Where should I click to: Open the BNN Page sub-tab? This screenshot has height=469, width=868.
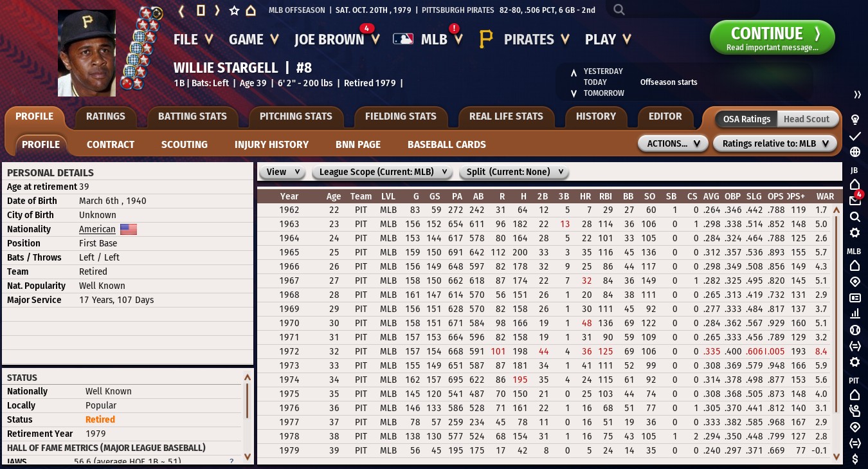click(358, 144)
